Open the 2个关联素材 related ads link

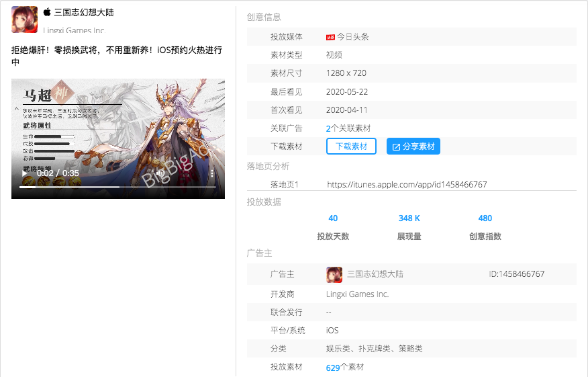pos(348,128)
